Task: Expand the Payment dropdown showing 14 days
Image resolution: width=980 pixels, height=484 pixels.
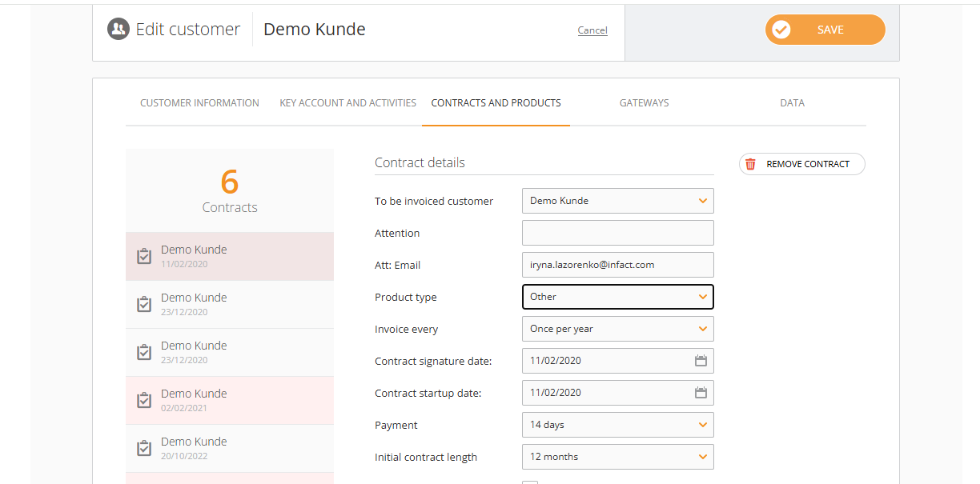Action: click(617, 425)
